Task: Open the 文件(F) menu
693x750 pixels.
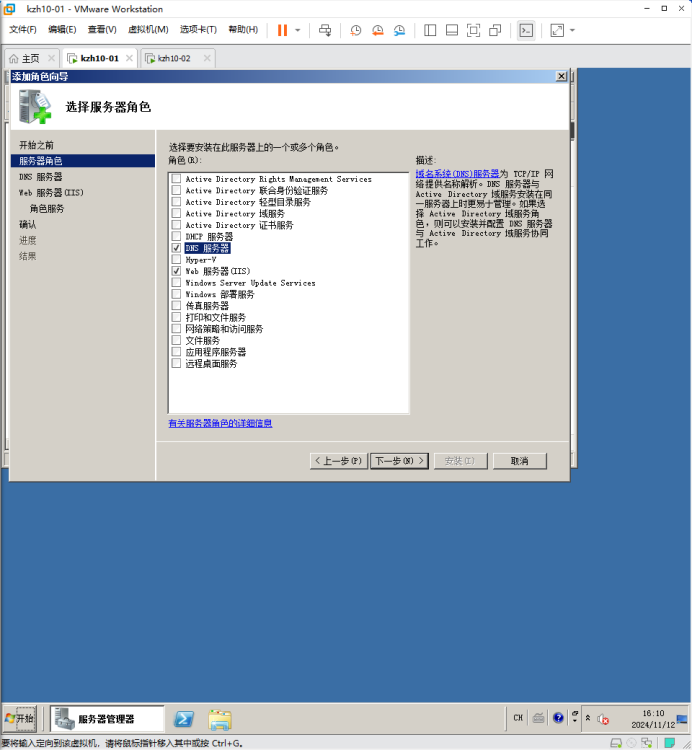Action: tap(22, 30)
